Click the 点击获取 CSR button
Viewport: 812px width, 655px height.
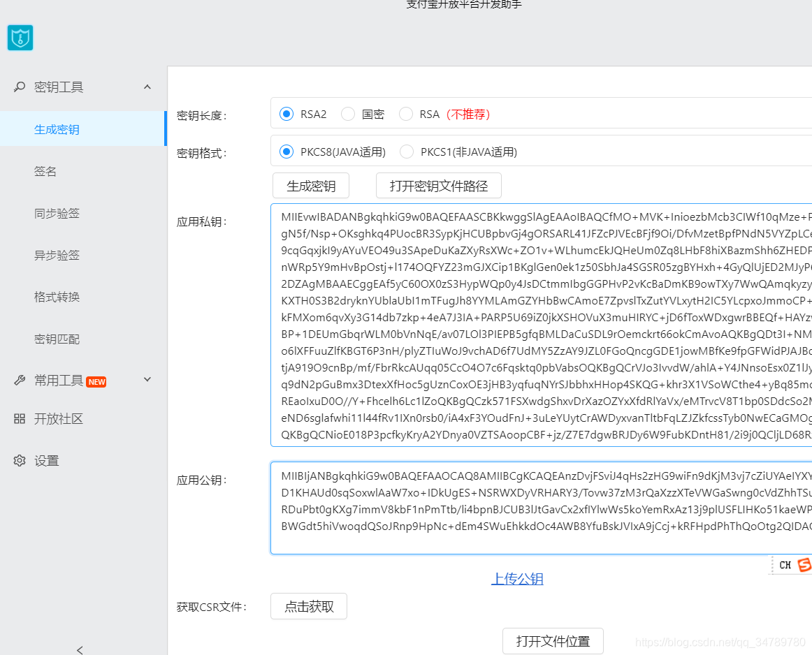coord(309,606)
